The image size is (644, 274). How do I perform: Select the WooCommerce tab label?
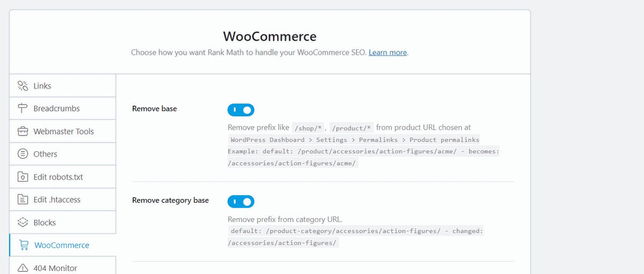[62, 245]
